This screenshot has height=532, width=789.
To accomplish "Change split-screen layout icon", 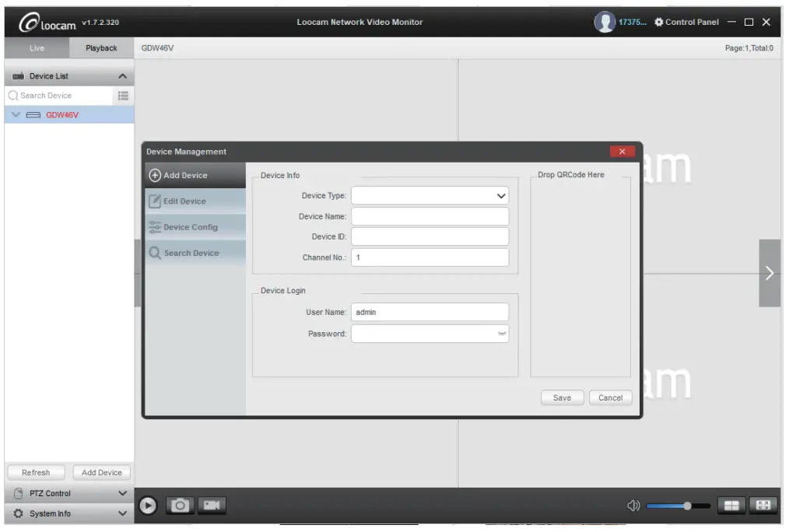I will [x=731, y=506].
